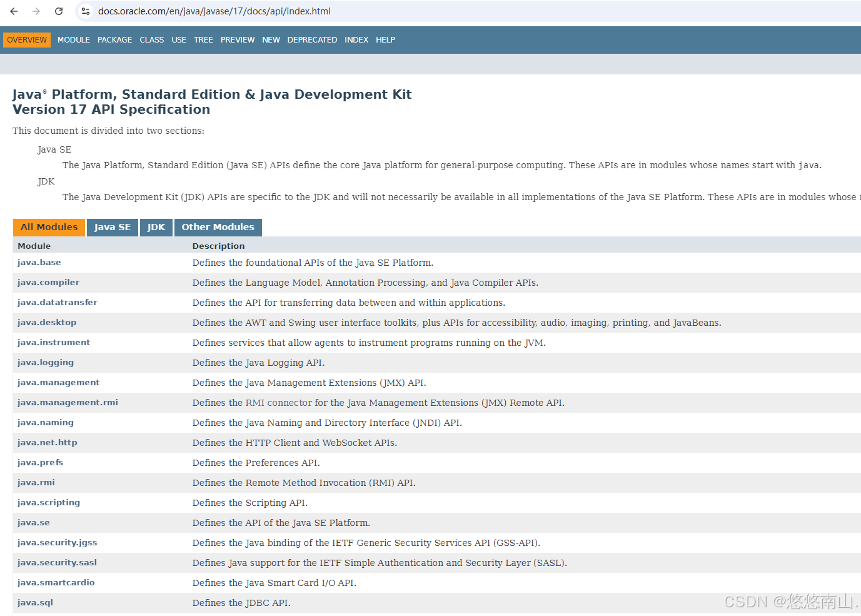Click the page reload icon
The image size is (861, 616).
click(x=59, y=11)
